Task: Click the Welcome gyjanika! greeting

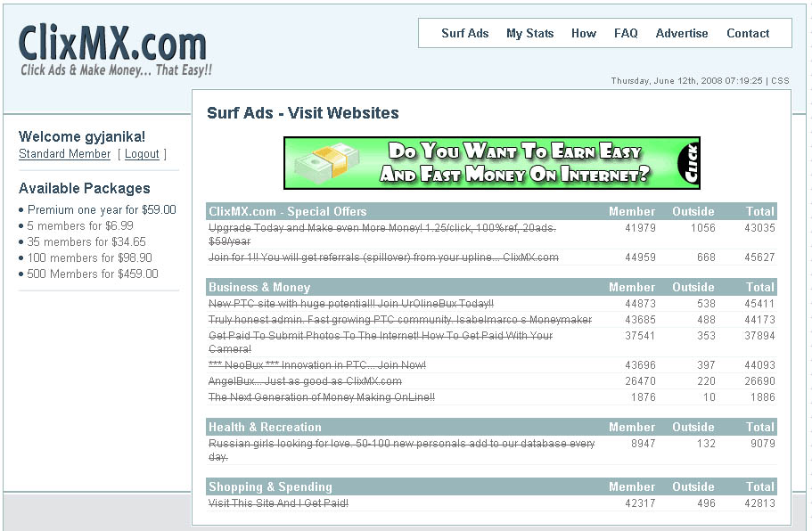Action: [82, 136]
